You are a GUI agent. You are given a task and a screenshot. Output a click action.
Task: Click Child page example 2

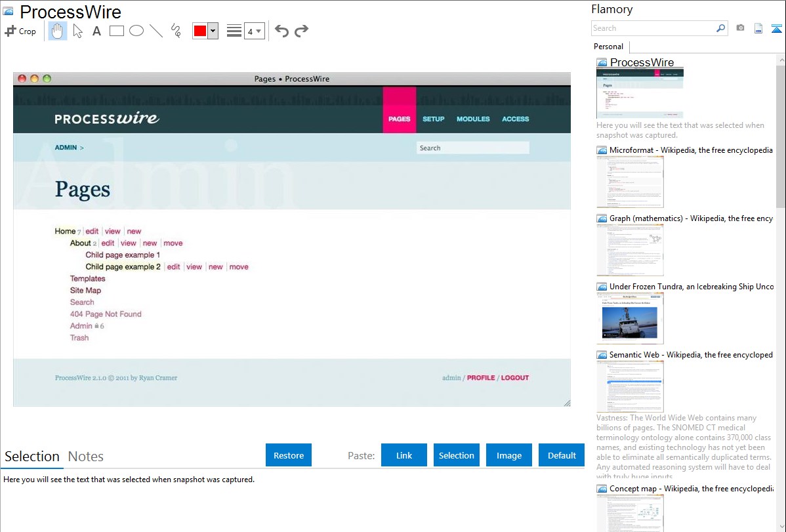123,267
